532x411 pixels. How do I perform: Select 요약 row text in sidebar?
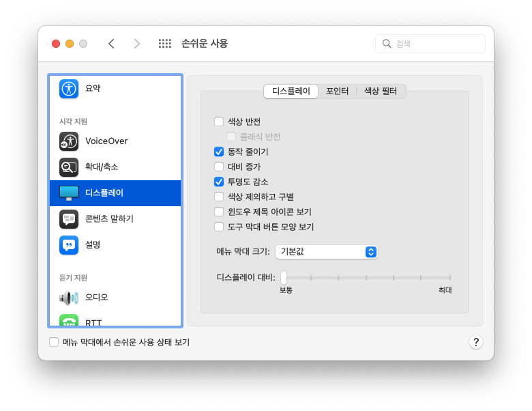pyautogui.click(x=93, y=89)
